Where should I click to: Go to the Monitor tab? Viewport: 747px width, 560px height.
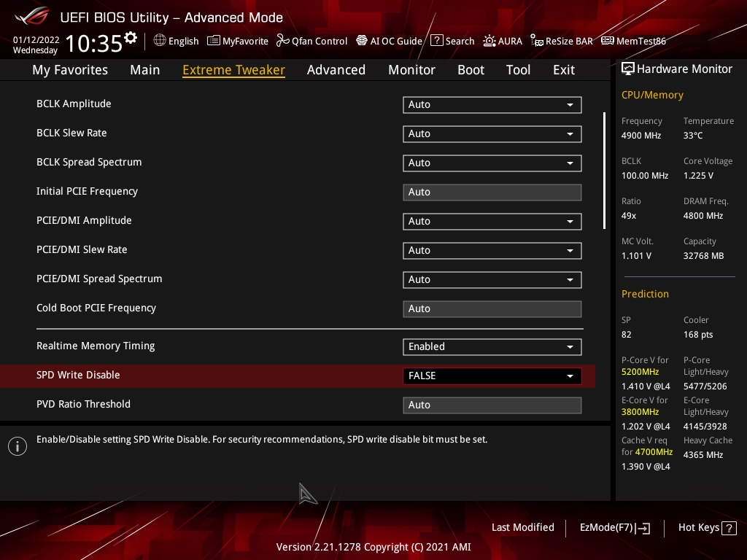411,70
